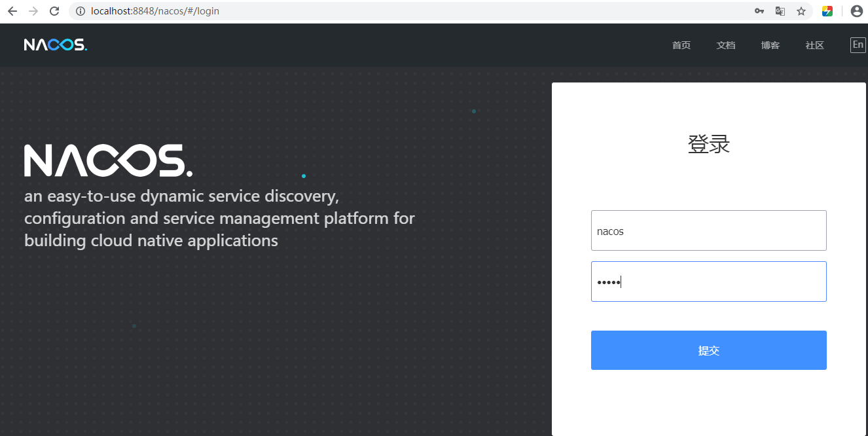Open the 首页 nav item
The image size is (868, 436).
[x=681, y=45]
